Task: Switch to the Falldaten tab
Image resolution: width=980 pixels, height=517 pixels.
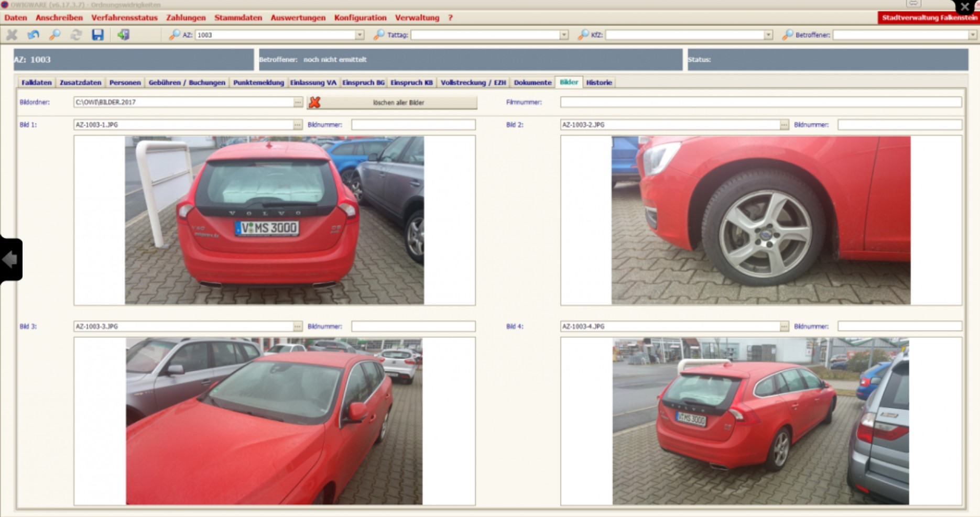Action: tap(36, 83)
